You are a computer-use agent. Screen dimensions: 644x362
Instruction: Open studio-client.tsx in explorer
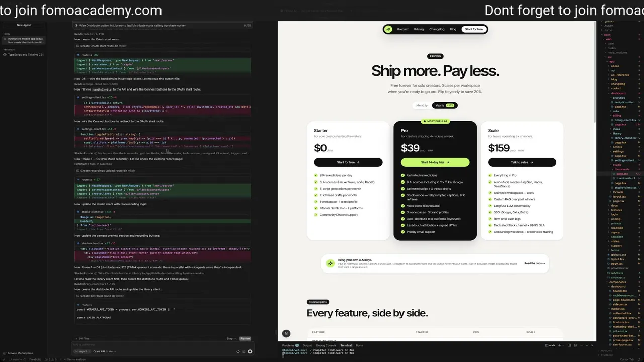pos(625,187)
